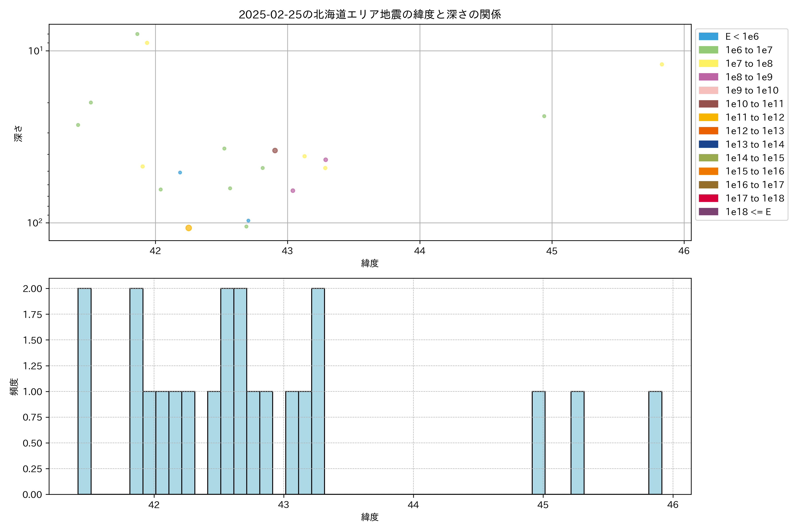This screenshot has height=532, width=798.
Task: Click the rightmost histogram bar near latitude 46
Action: point(655,442)
